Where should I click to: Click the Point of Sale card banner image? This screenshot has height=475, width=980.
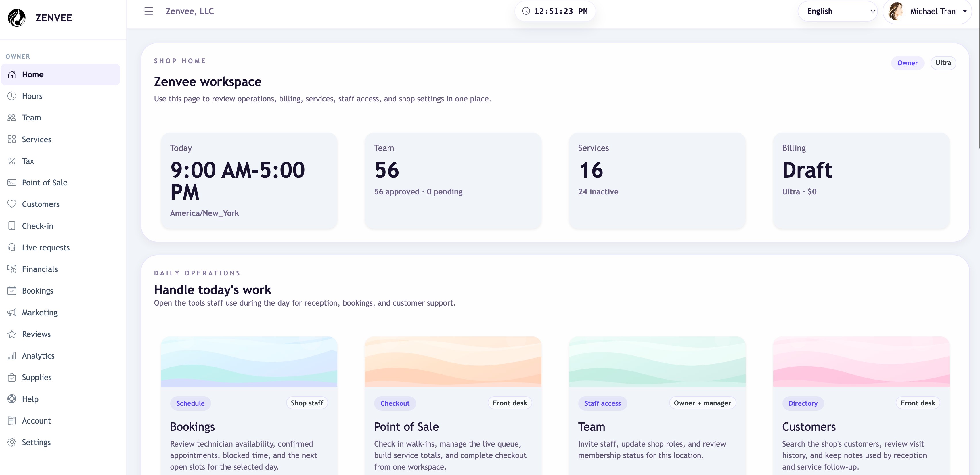453,362
